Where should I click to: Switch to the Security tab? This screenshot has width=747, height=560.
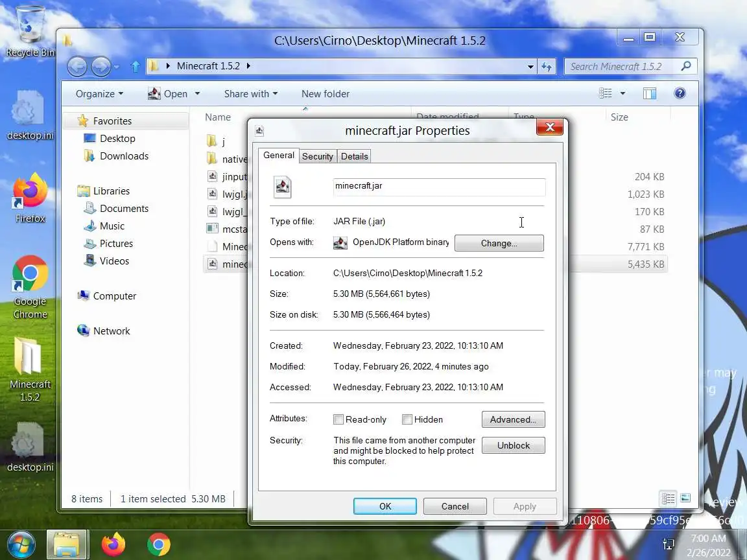pyautogui.click(x=317, y=156)
